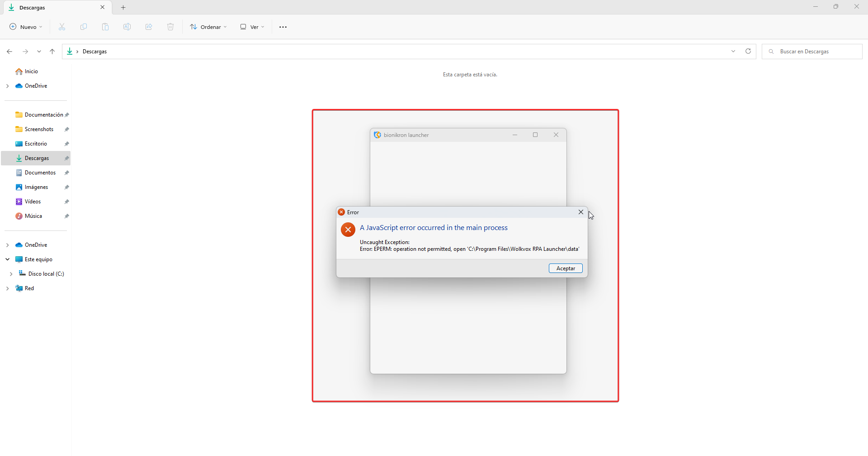
Task: Open a new tab with plus icon
Action: (123, 8)
